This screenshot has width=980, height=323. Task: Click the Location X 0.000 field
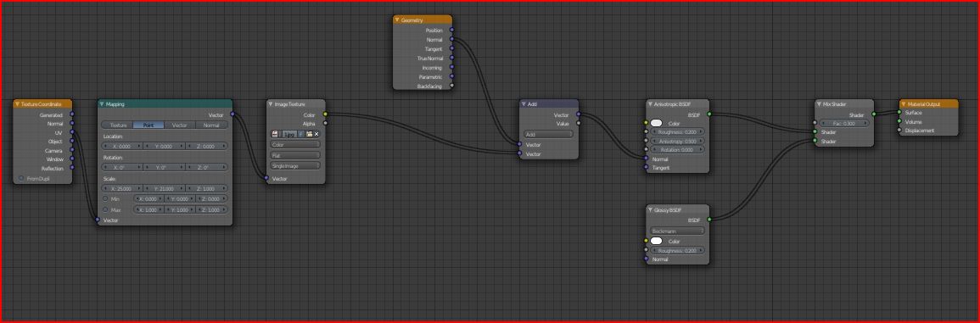point(123,146)
